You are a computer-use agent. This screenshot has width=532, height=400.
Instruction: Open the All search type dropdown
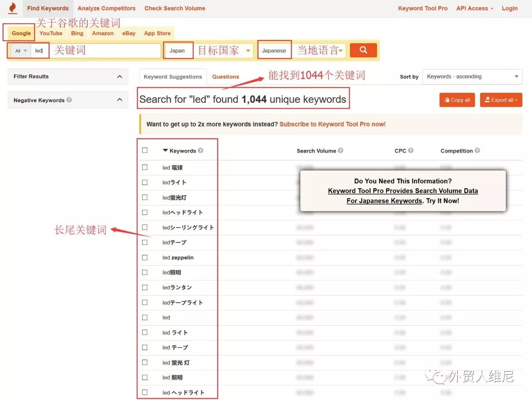(21, 51)
